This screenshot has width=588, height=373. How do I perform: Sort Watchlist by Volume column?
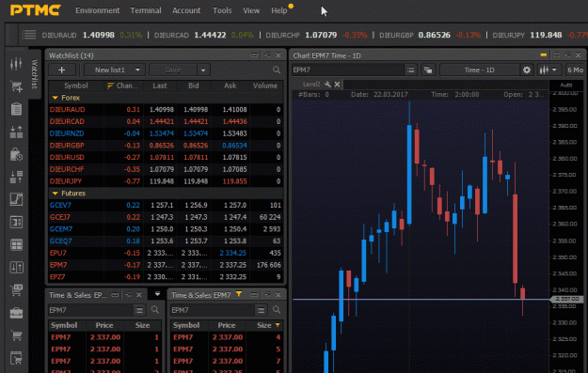pyautogui.click(x=265, y=85)
